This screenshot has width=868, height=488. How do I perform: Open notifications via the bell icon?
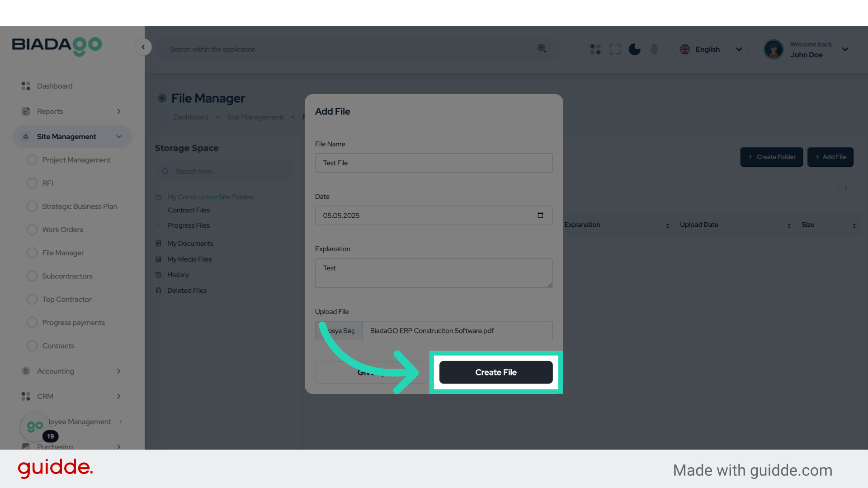click(654, 49)
